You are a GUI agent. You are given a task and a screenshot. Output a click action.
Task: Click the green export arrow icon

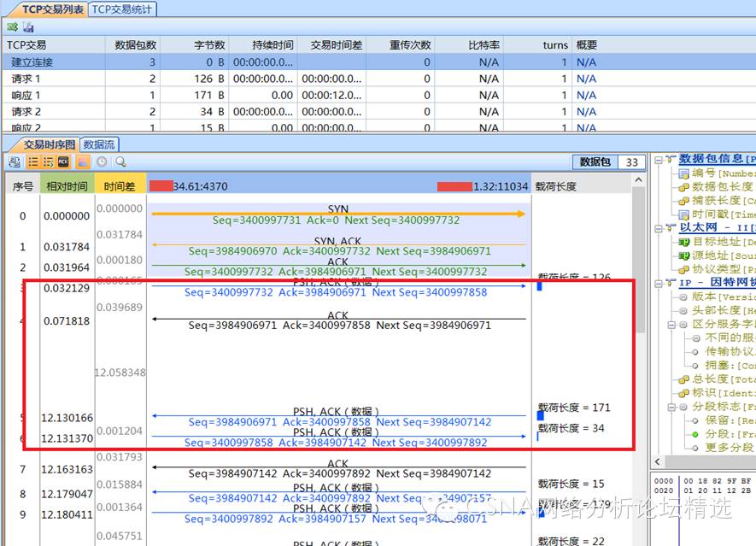(12, 28)
